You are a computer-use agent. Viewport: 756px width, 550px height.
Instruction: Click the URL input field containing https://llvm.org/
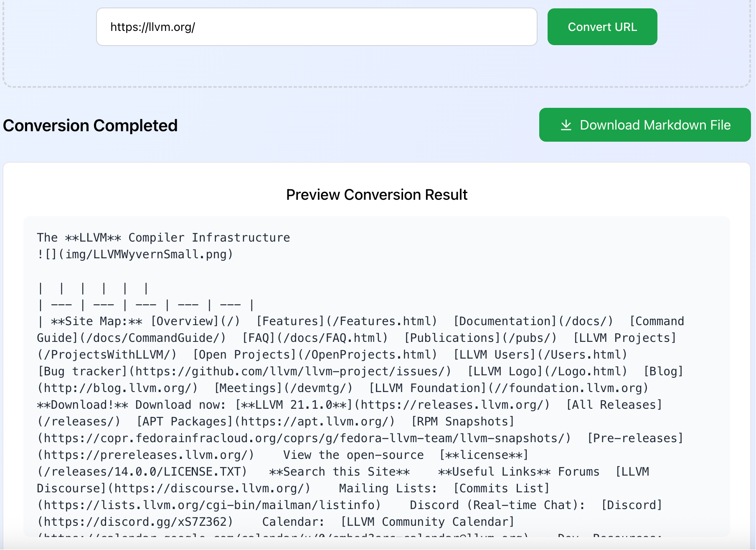tap(317, 27)
